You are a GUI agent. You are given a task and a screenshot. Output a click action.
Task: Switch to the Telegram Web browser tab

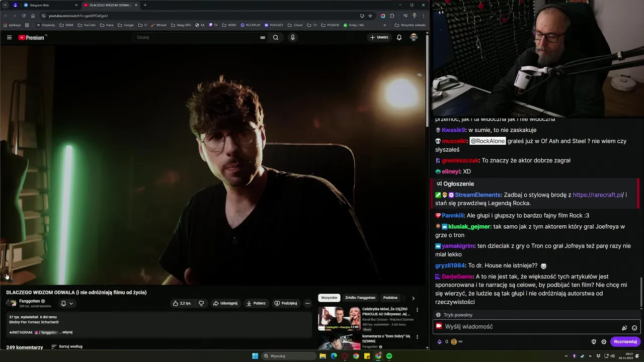click(x=49, y=5)
